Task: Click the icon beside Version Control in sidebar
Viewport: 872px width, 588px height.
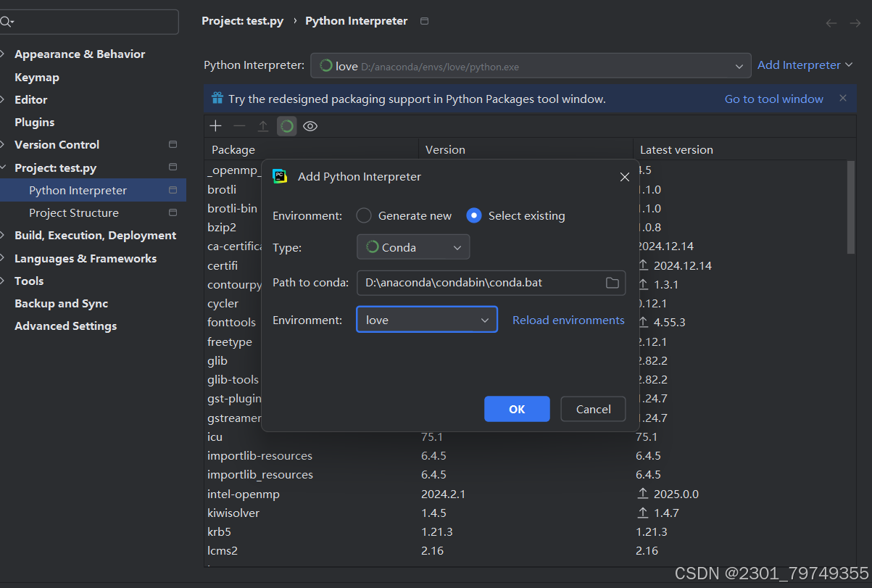Action: [173, 144]
